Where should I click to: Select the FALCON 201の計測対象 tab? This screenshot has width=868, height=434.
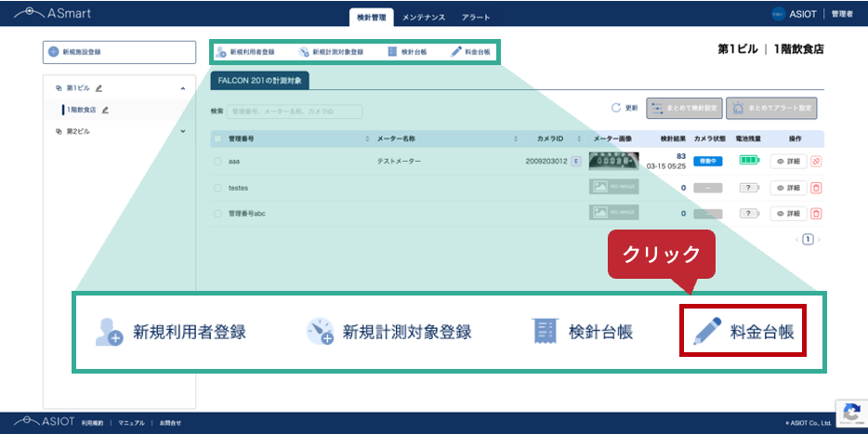pyautogui.click(x=259, y=80)
